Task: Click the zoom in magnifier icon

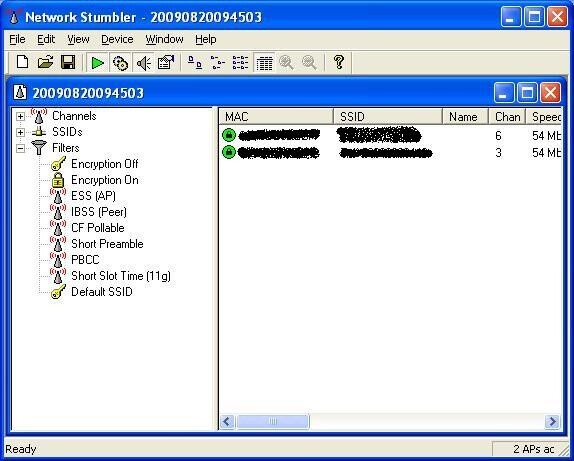Action: click(x=286, y=63)
